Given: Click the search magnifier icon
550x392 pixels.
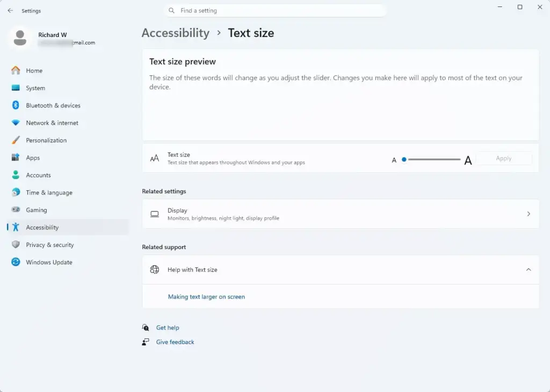Looking at the screenshot, I should click(171, 11).
